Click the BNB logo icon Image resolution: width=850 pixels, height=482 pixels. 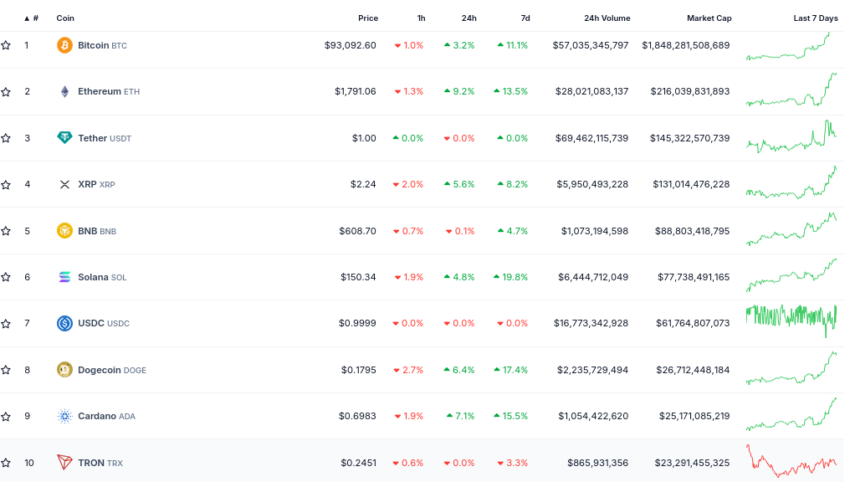(65, 230)
